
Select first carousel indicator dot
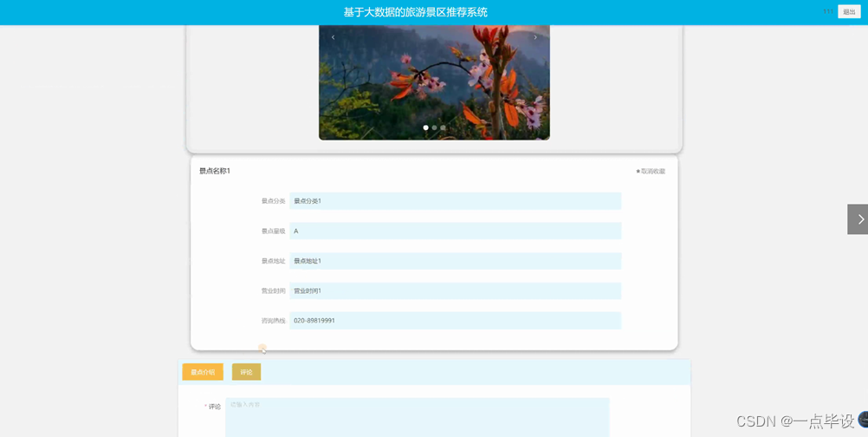click(x=425, y=127)
